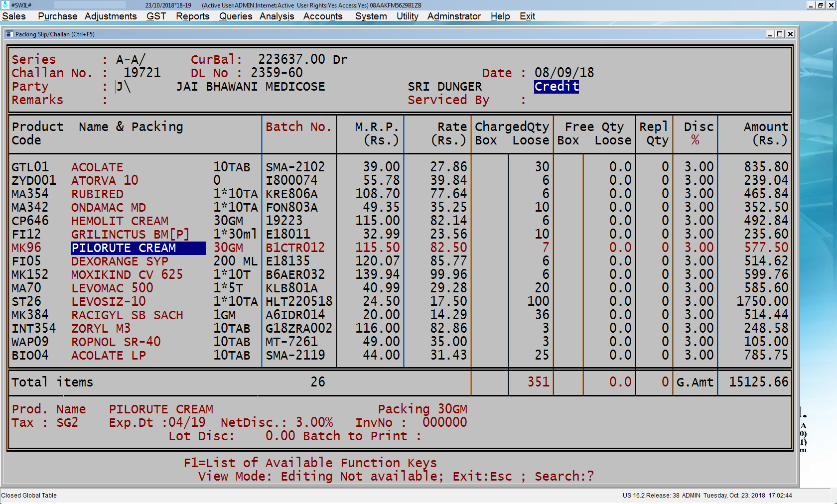
Task: Minimize the Packing Slip/Challan inner window
Action: pyautogui.click(x=770, y=34)
